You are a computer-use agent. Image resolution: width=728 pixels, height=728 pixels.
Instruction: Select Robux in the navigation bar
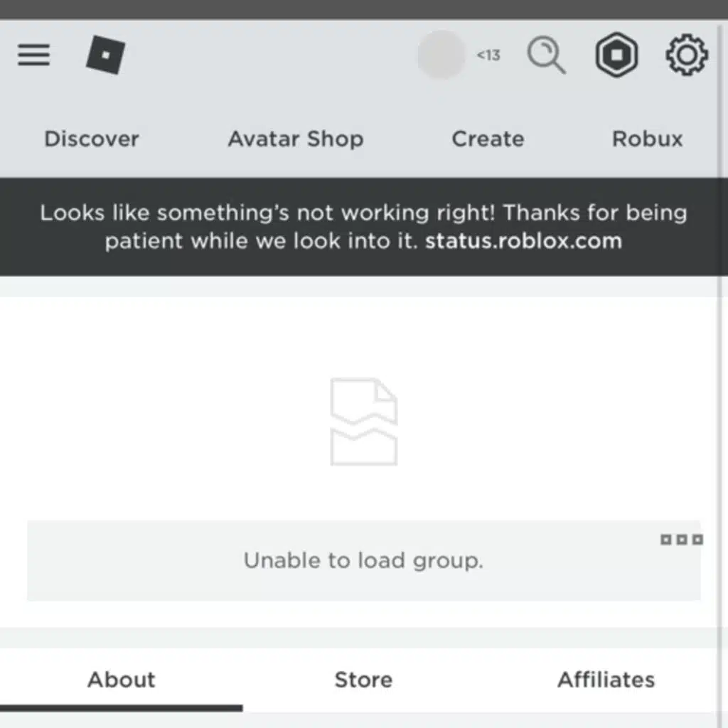pyautogui.click(x=647, y=139)
